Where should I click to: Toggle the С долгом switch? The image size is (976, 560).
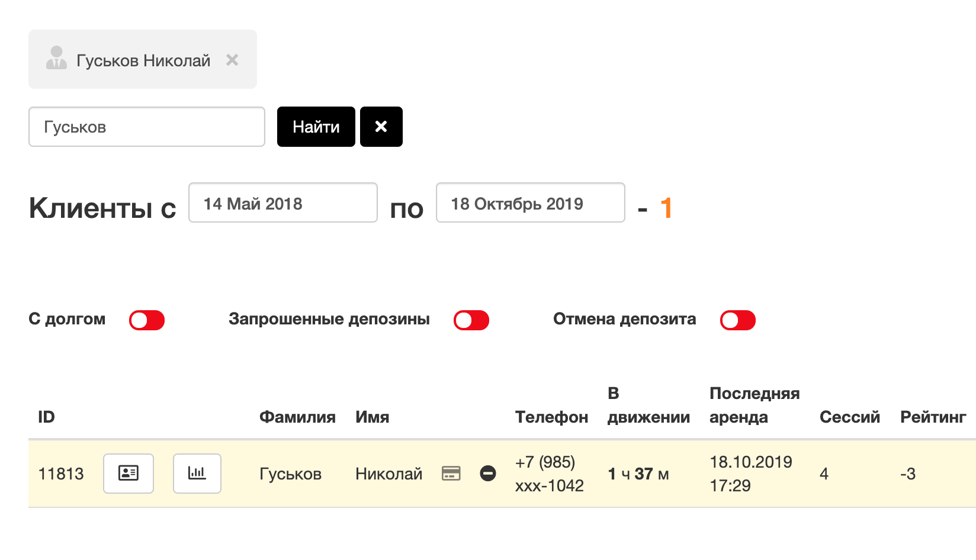coord(147,320)
